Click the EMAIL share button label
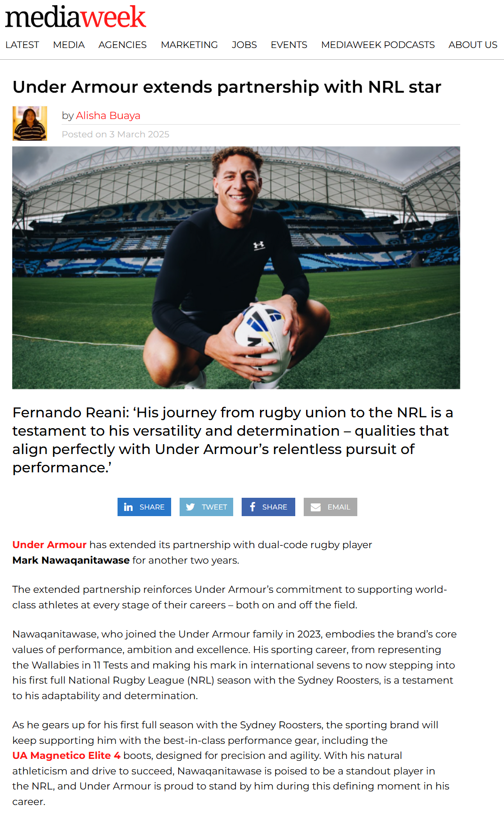The height and width of the screenshot is (813, 504). coord(339,507)
